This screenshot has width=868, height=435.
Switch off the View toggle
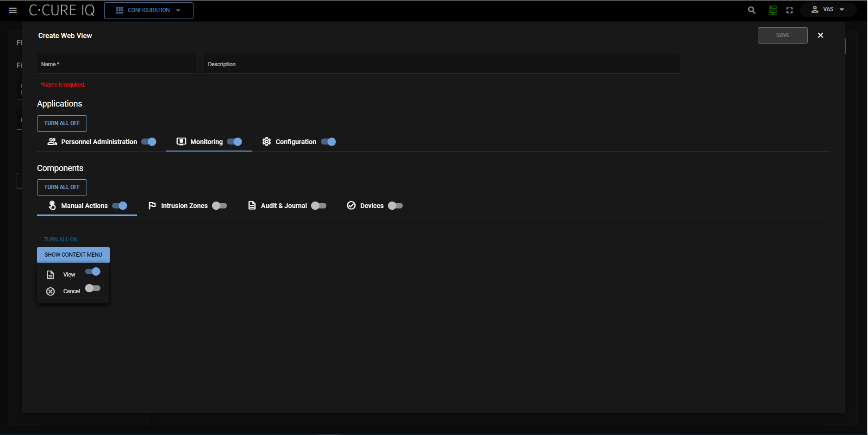point(93,272)
